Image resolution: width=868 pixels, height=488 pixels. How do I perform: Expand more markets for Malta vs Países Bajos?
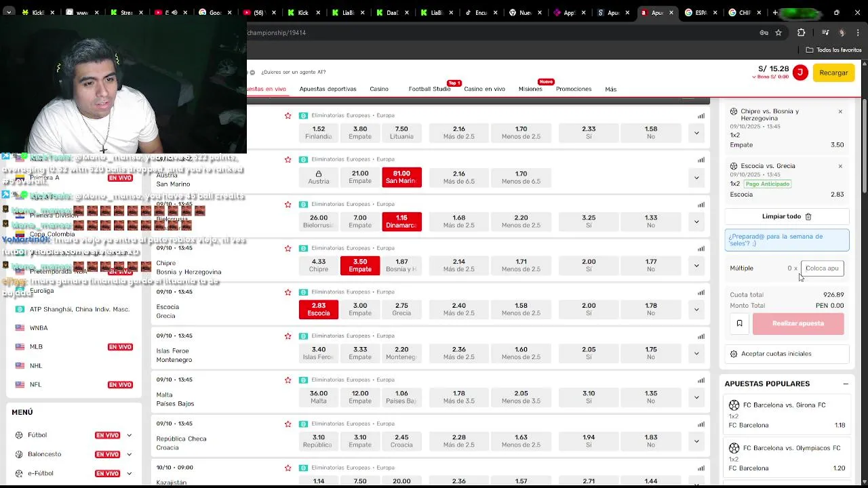click(x=696, y=397)
